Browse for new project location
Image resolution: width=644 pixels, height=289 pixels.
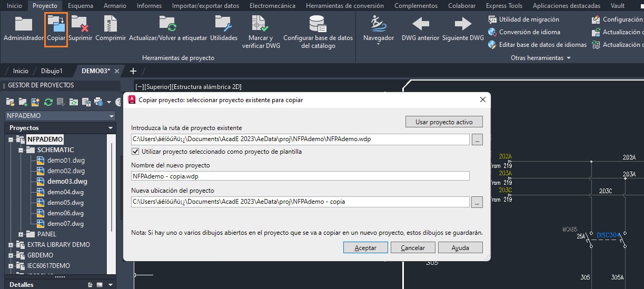(477, 202)
